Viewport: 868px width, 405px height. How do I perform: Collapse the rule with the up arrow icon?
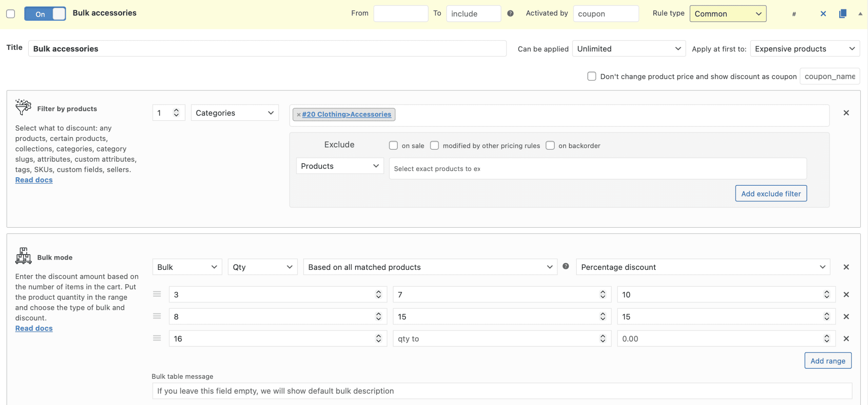860,14
